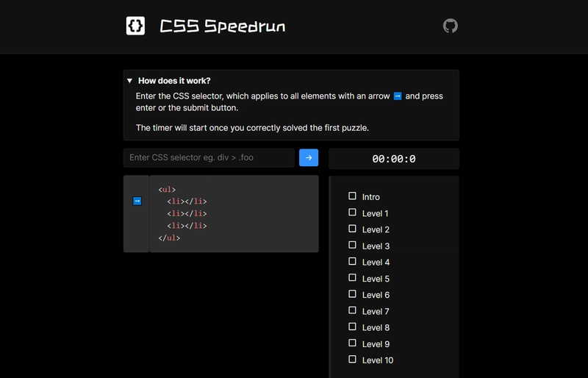
Task: Focus the CSS selector input field
Action: point(209,157)
